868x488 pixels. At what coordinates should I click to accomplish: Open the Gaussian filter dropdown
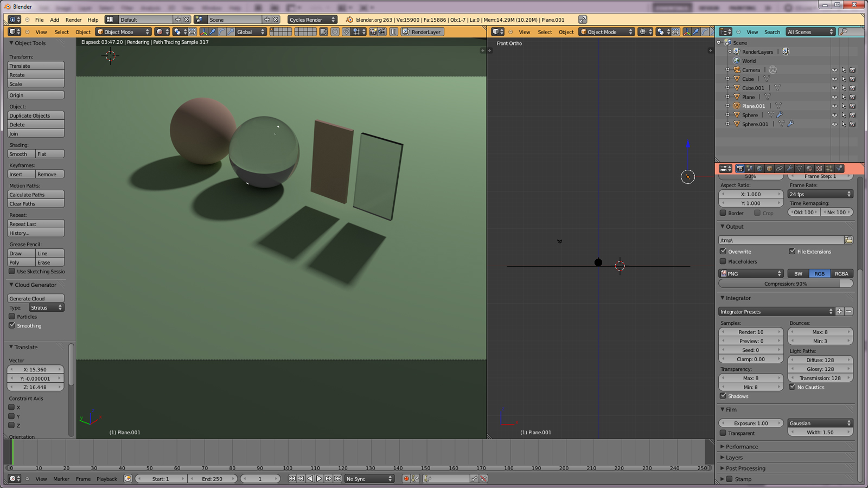click(x=820, y=423)
